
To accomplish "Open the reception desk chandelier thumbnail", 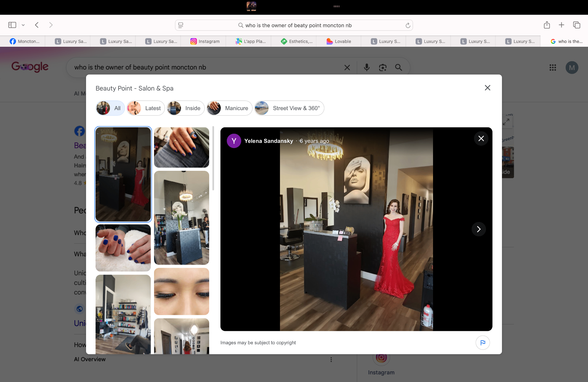I will coord(182,218).
